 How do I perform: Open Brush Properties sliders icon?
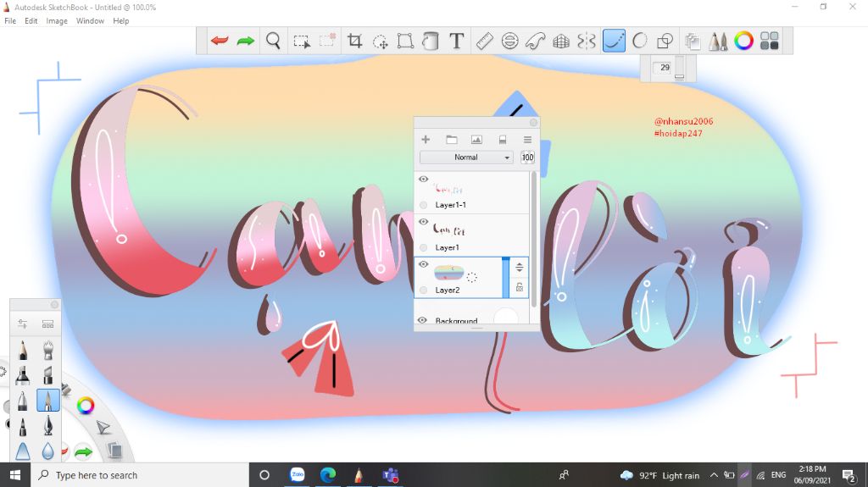23,324
